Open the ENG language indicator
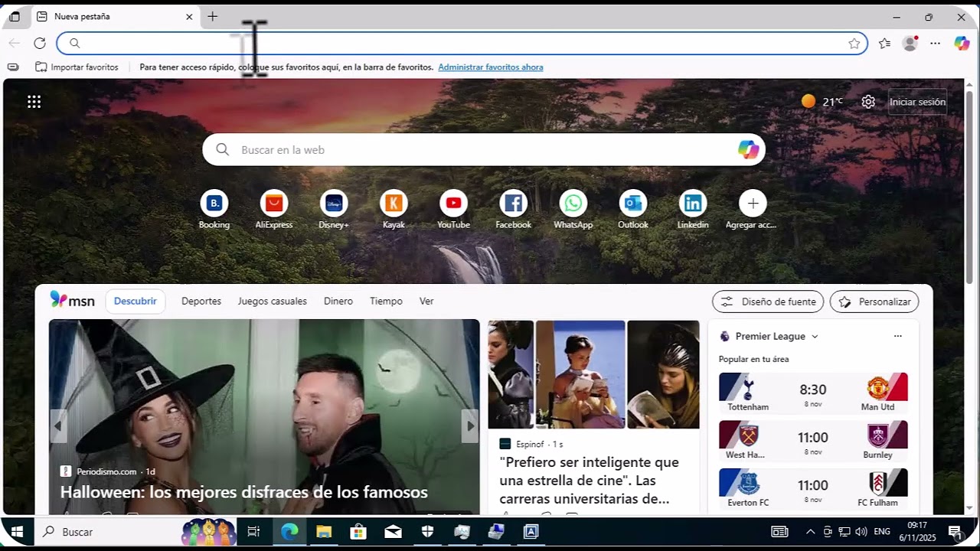Screen dimensions: 980x551 click(x=882, y=532)
